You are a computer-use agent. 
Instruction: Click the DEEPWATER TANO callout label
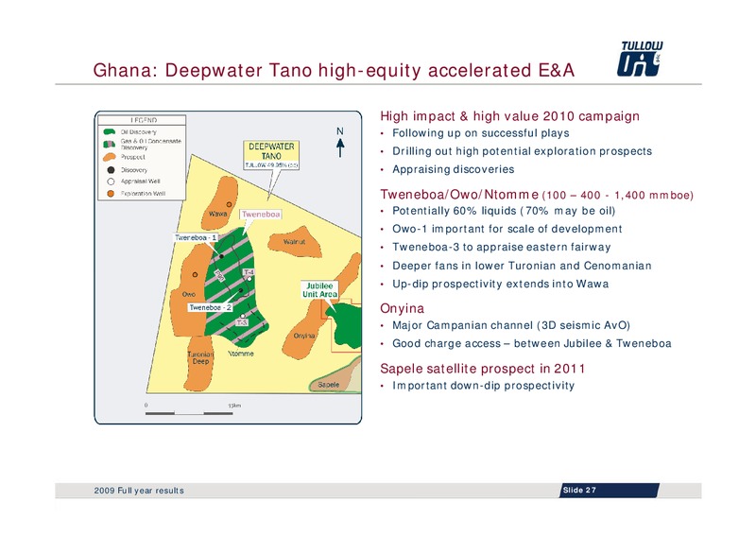[271, 155]
